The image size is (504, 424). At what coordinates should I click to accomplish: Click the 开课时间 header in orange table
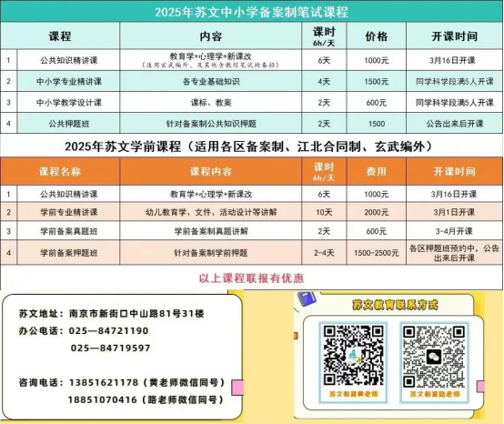pos(454,171)
